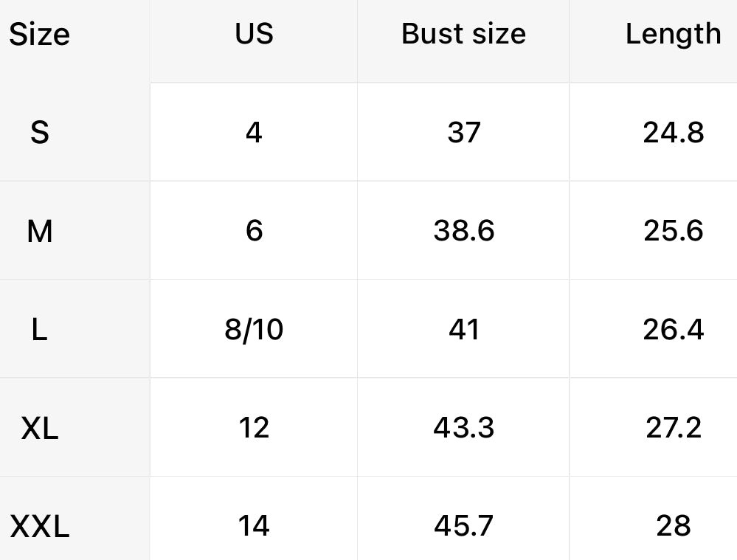737x560 pixels.
Task: Click the 43.3 bust size value
Action: pos(463,428)
